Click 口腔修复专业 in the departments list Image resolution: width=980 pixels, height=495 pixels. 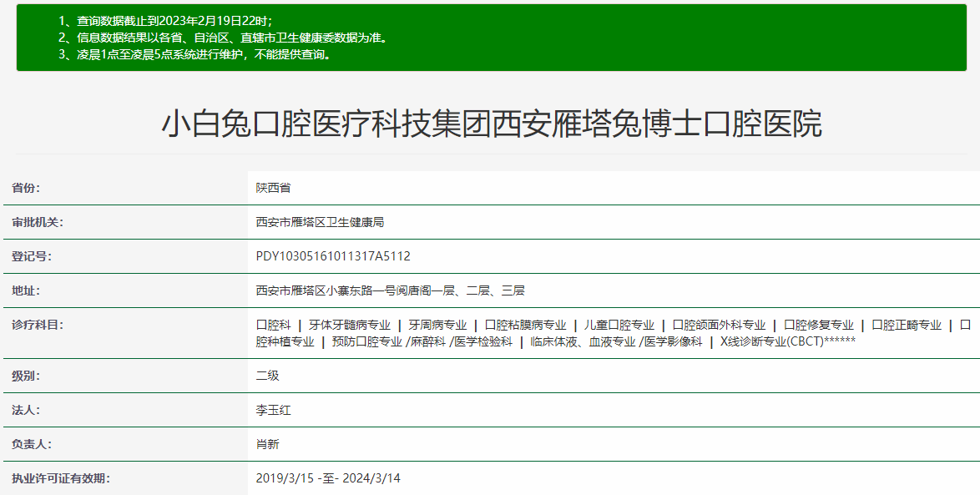click(819, 325)
